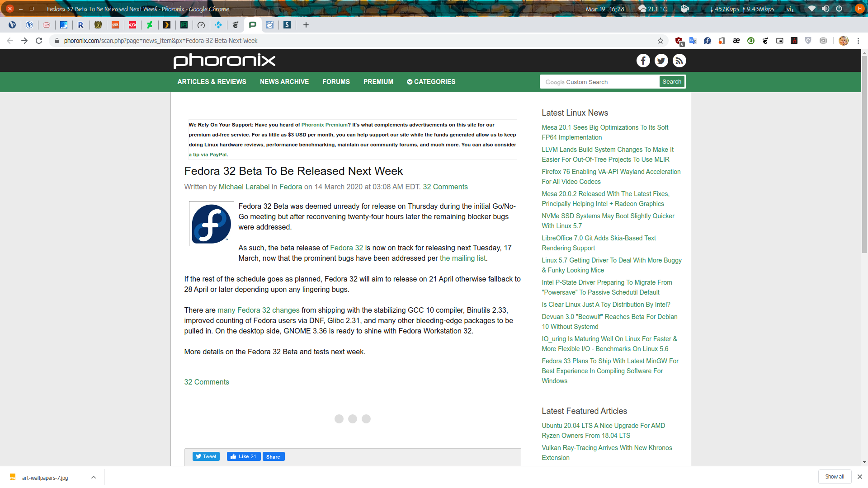This screenshot has width=868, height=488.
Task: Open the Phoronix Facebook page icon
Action: (x=643, y=61)
